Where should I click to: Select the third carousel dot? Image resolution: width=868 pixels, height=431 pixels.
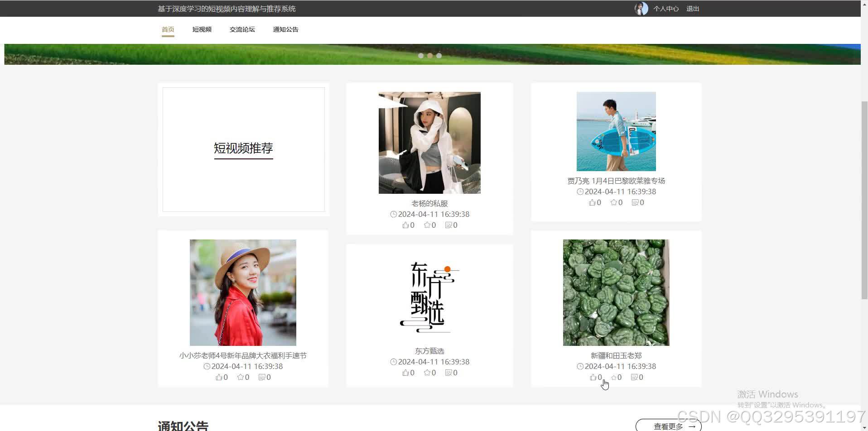pyautogui.click(x=439, y=56)
